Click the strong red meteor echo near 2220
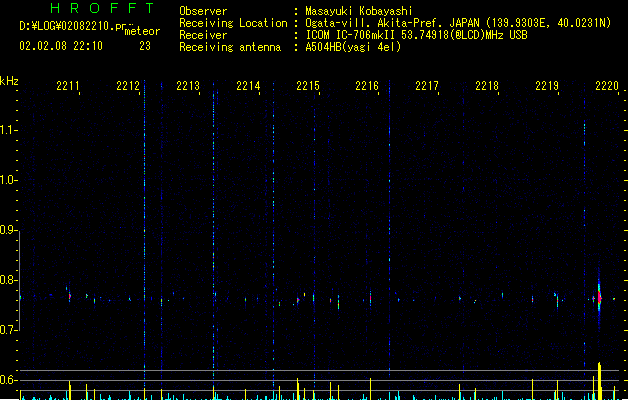629x400 pixels. (x=599, y=298)
